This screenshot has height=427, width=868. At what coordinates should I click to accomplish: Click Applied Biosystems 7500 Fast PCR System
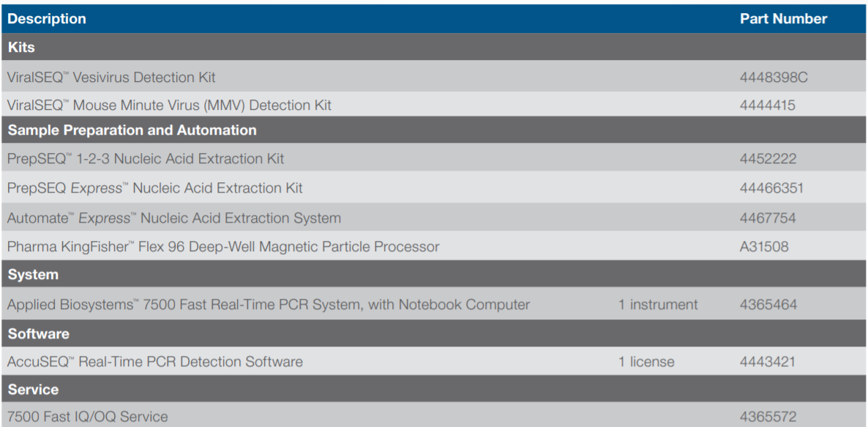pos(269,305)
